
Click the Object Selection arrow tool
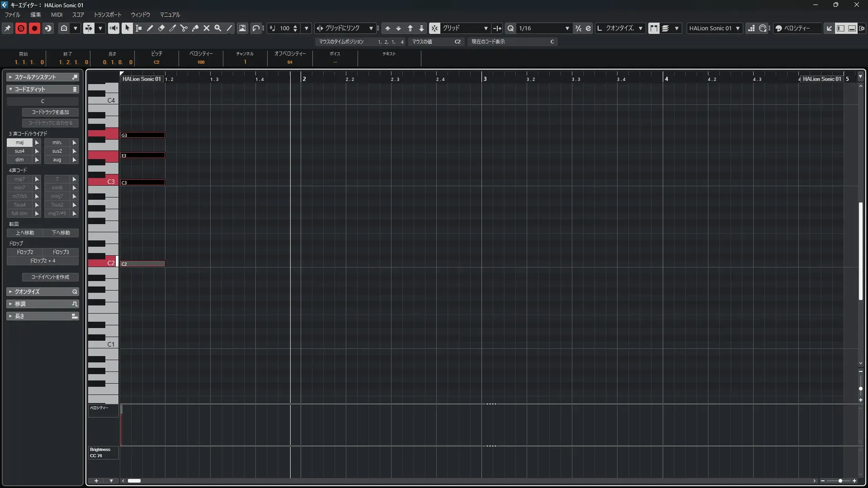[x=127, y=28]
